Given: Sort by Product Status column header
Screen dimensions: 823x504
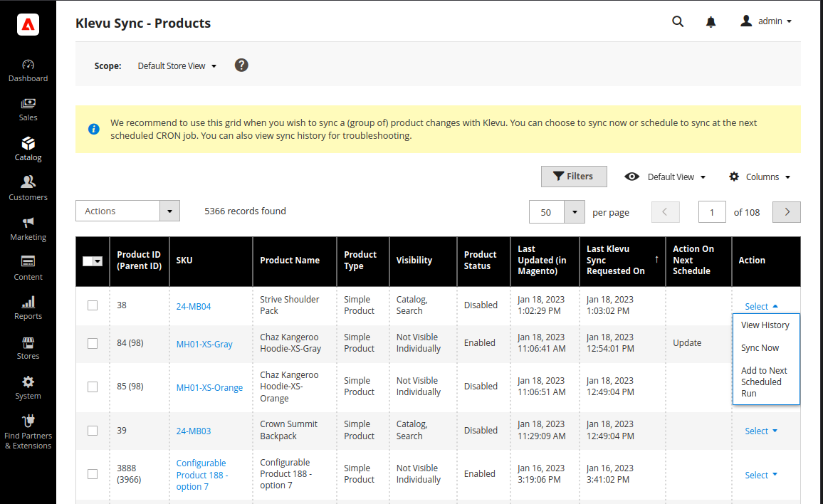Looking at the screenshot, I should [x=483, y=261].
